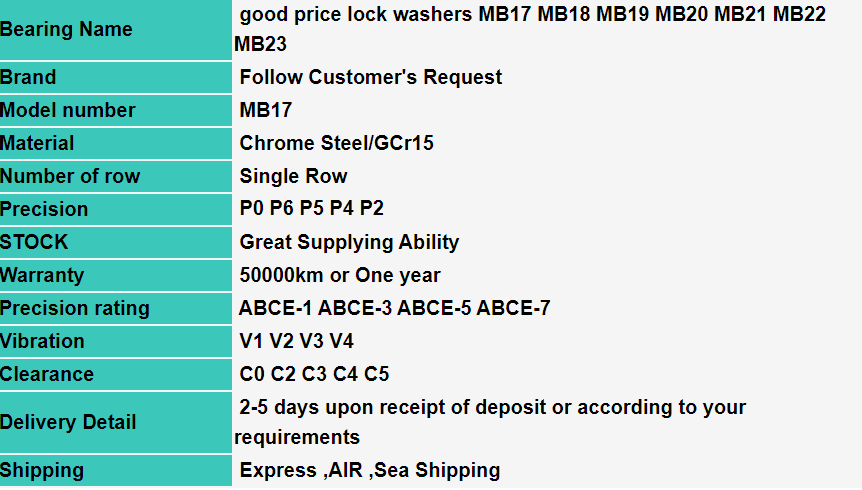Click the V1 V2 V3 V4 vibration value
This screenshot has width=862, height=490.
tap(297, 341)
